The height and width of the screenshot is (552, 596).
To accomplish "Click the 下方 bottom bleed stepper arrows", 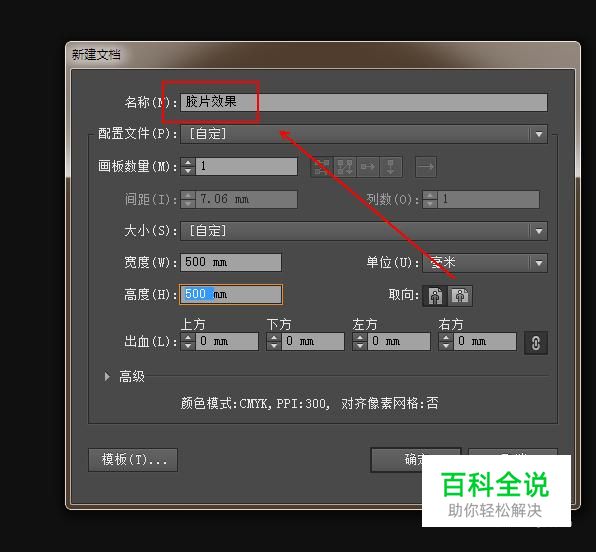I will (274, 341).
